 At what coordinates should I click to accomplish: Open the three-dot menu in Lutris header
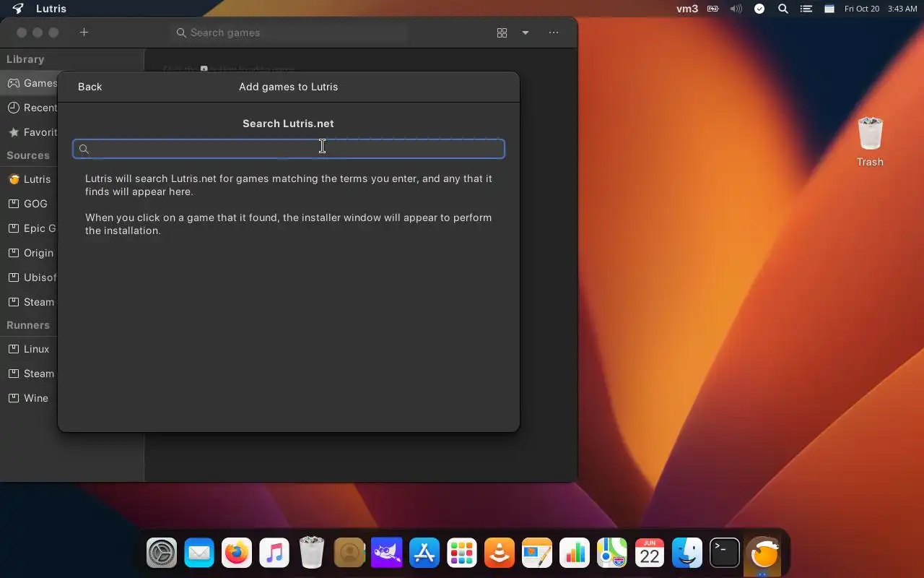click(554, 33)
